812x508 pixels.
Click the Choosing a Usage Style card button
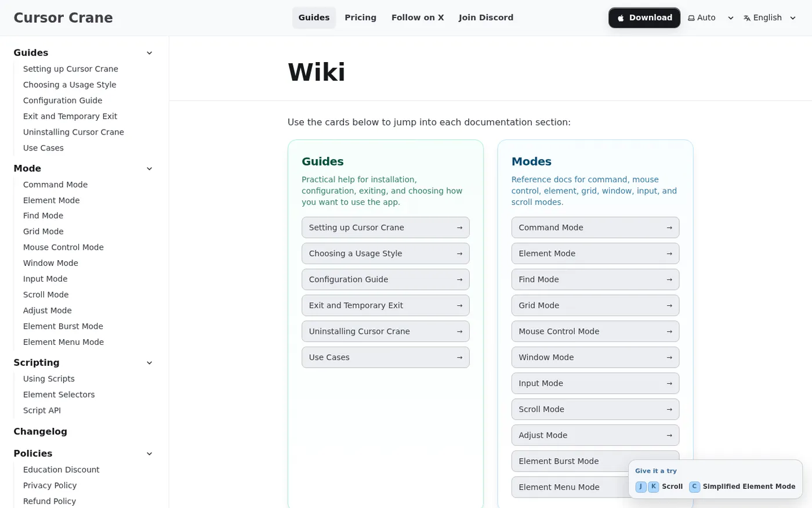click(x=386, y=254)
